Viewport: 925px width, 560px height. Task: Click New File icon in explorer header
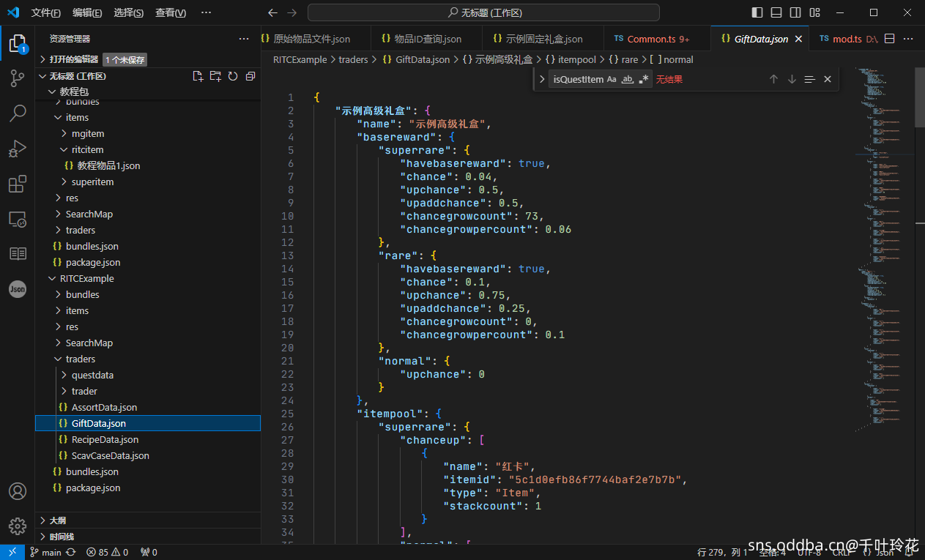click(198, 76)
